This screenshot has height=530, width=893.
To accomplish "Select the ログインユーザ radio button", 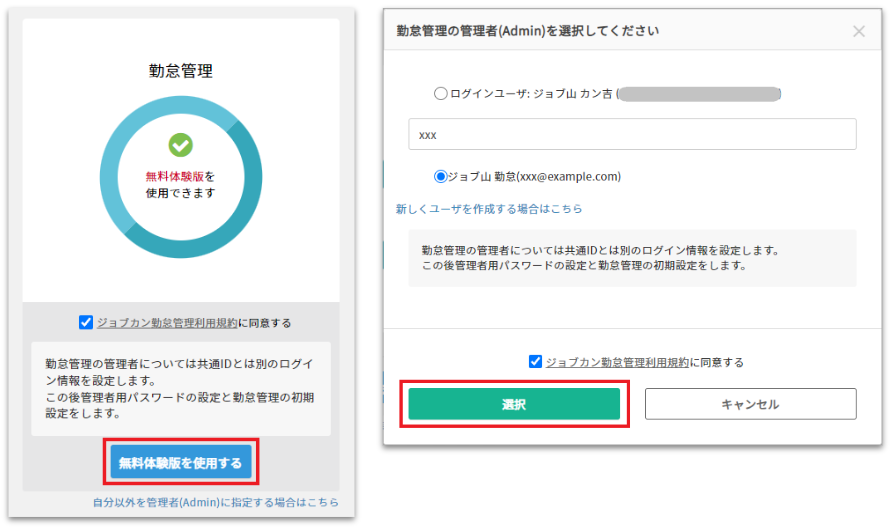I will 441,94.
